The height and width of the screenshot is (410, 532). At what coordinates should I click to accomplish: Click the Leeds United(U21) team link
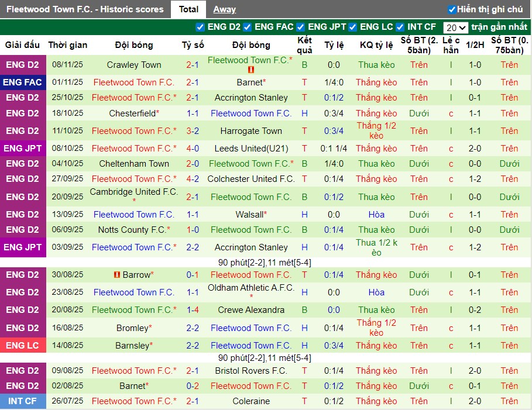[x=250, y=148]
